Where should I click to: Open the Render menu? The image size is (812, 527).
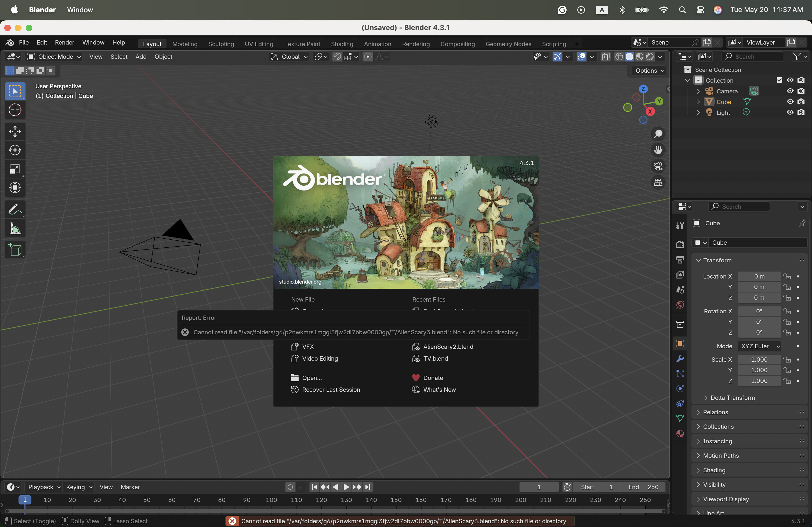[64, 42]
